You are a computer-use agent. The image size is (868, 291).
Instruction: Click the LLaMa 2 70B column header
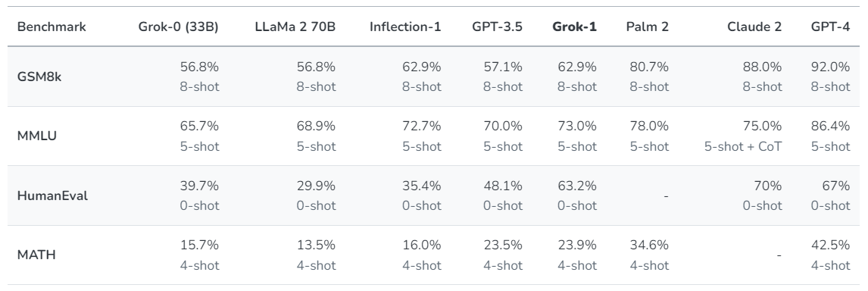tap(295, 27)
